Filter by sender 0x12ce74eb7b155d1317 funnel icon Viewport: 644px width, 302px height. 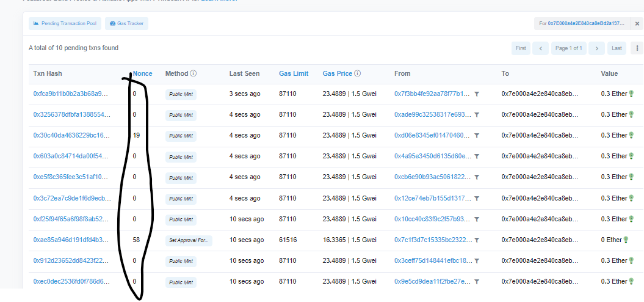point(476,198)
